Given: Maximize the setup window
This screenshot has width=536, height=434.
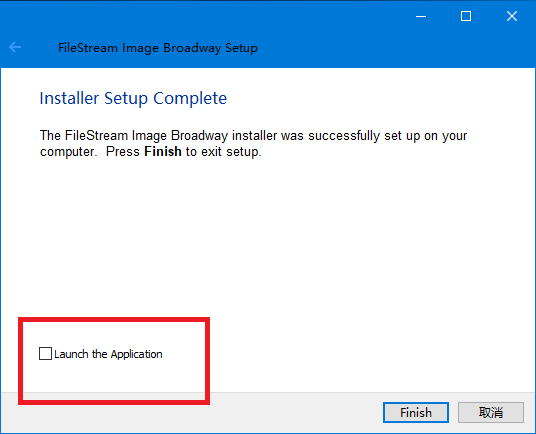Looking at the screenshot, I should (x=466, y=16).
